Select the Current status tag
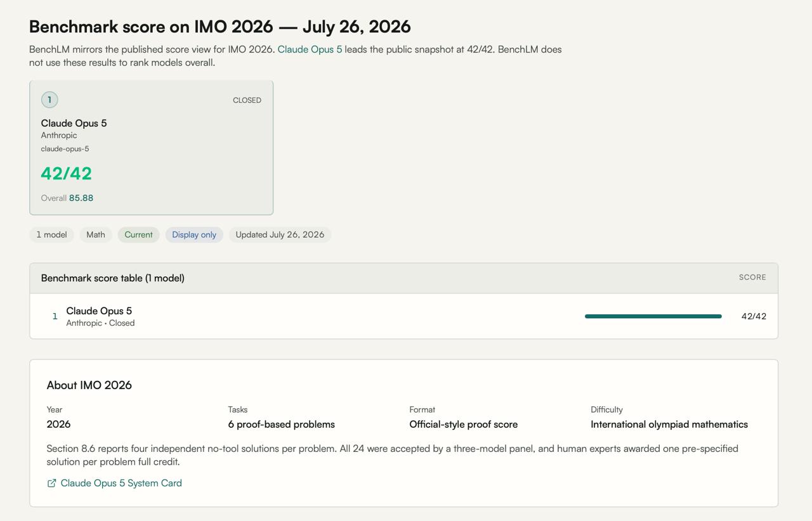 [138, 235]
